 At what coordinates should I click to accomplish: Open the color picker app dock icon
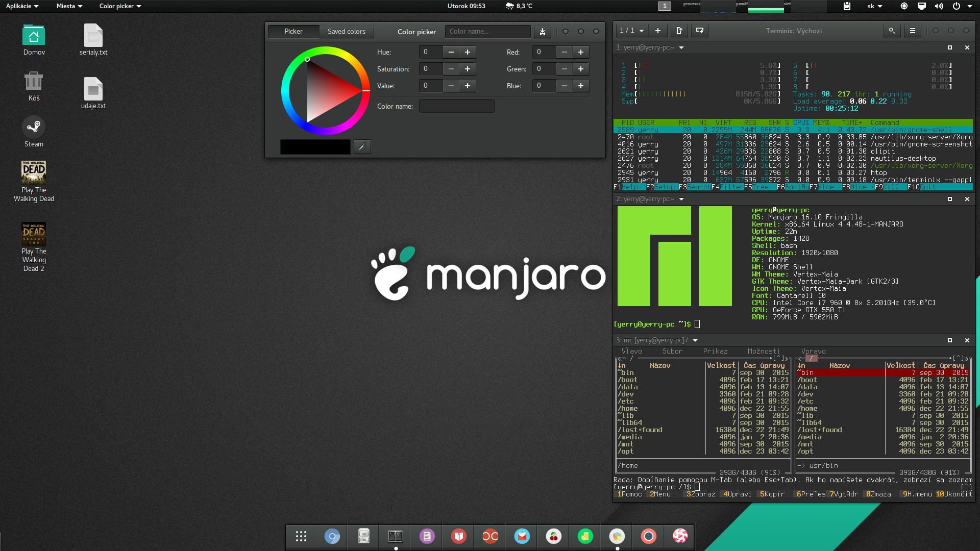pos(617,536)
